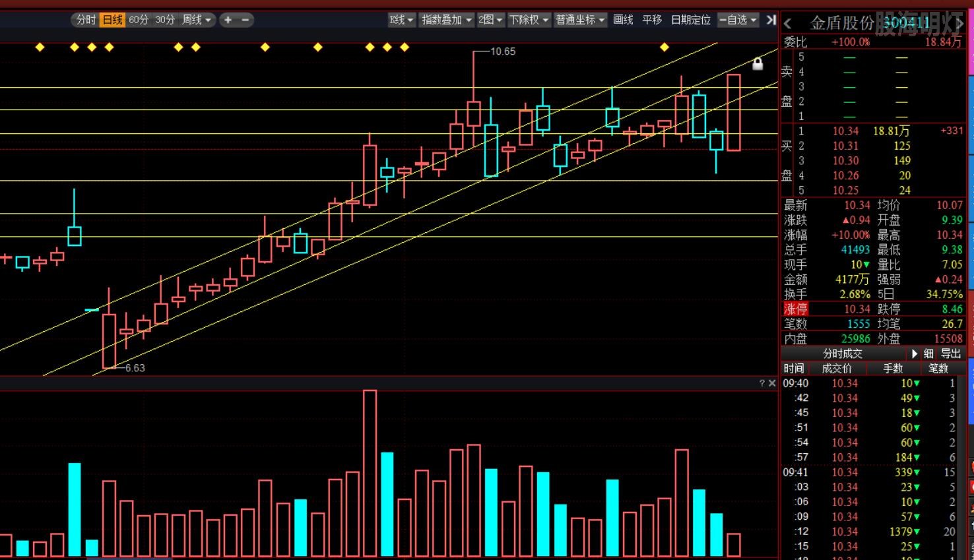Screen dimensions: 974x560
Task: Click the 金盾股份 stock name title
Action: (841, 24)
